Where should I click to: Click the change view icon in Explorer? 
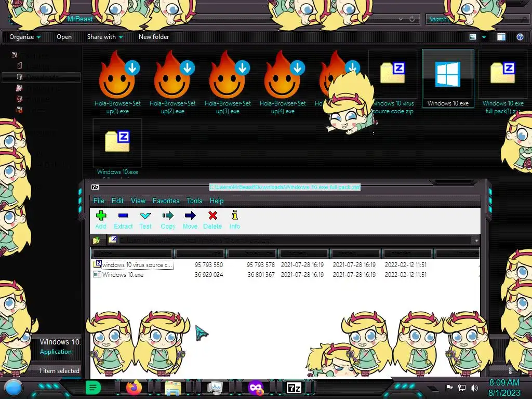pos(473,37)
